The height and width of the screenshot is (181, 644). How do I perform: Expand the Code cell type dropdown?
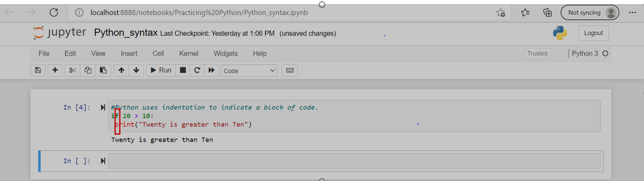(x=249, y=71)
